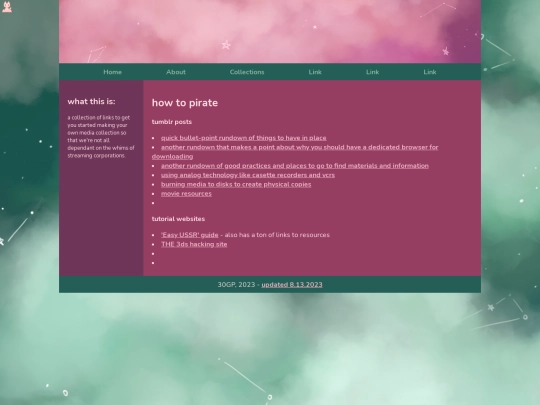Select the 'what this is:' sidebar heading
Screen dimensions: 540x405
pos(91,101)
